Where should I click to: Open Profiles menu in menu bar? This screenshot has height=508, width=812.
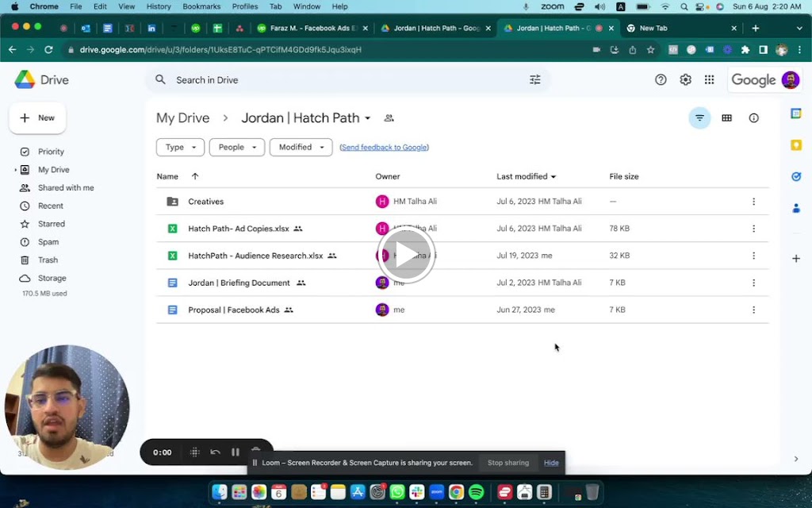tap(245, 6)
